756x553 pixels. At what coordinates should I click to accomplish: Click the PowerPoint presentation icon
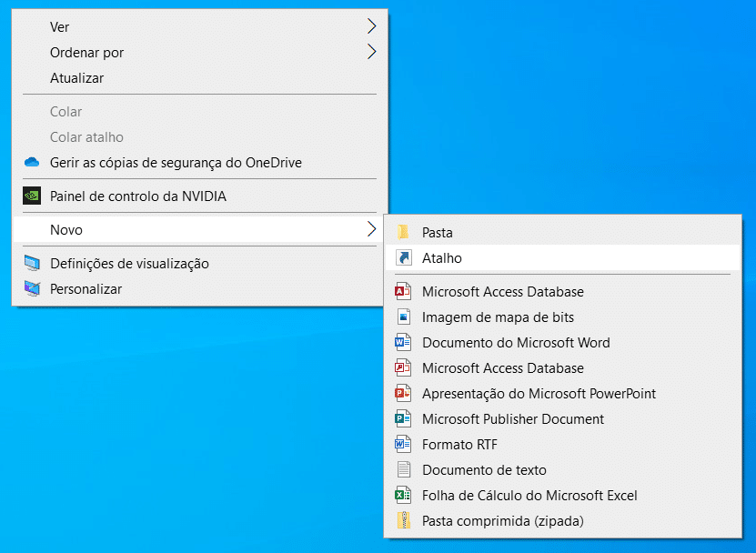coord(403,394)
